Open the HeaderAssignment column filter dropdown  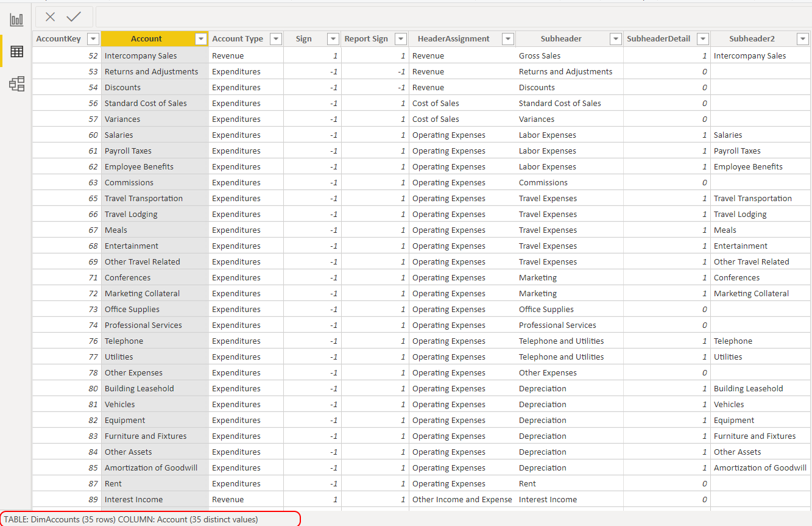[x=508, y=39]
